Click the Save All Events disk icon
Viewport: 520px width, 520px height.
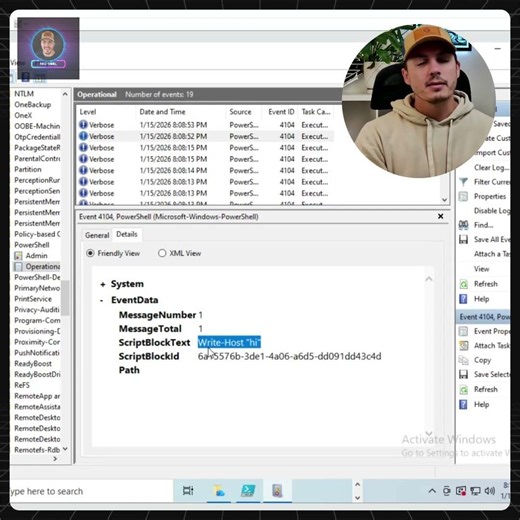pyautogui.click(x=463, y=239)
